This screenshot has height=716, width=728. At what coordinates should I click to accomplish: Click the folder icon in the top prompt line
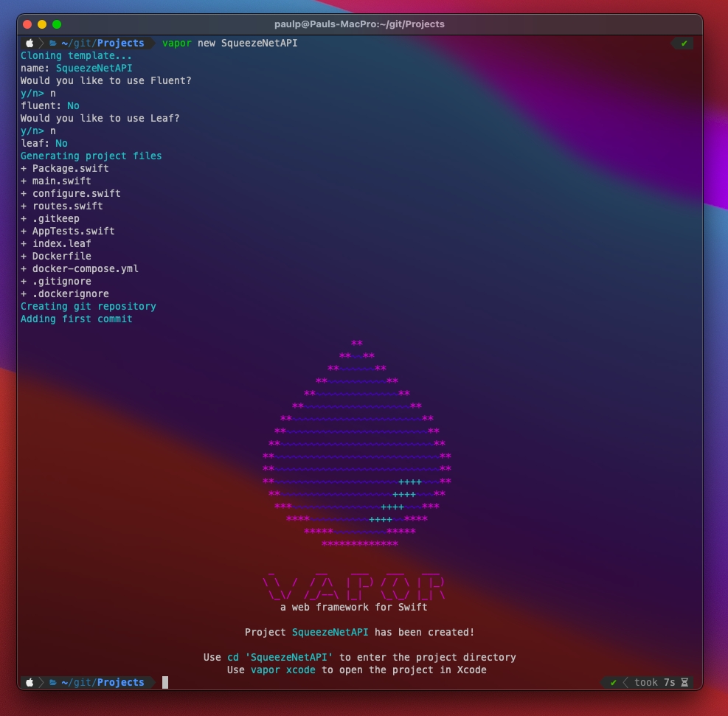53,44
